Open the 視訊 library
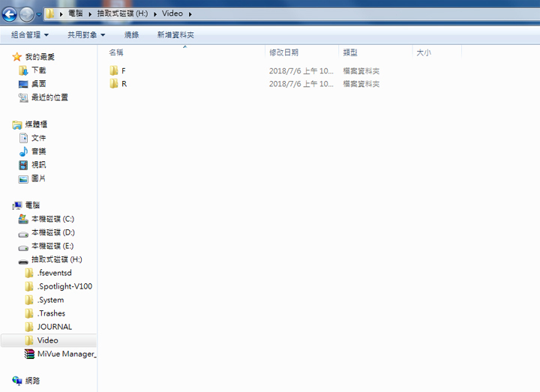The height and width of the screenshot is (392, 540). pyautogui.click(x=38, y=165)
